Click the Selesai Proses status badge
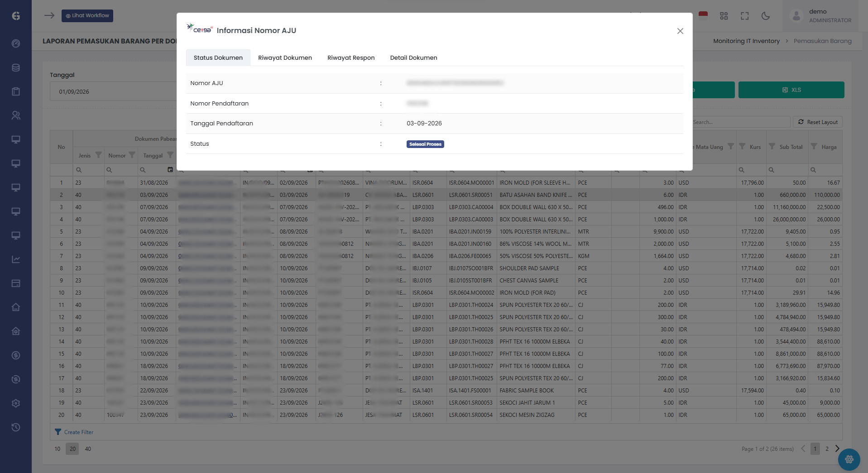 [425, 144]
